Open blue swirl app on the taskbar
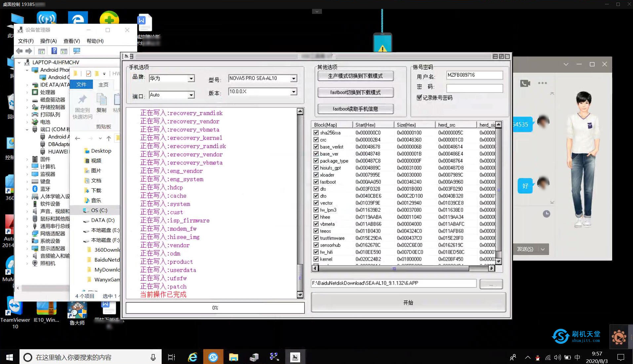 point(213,357)
